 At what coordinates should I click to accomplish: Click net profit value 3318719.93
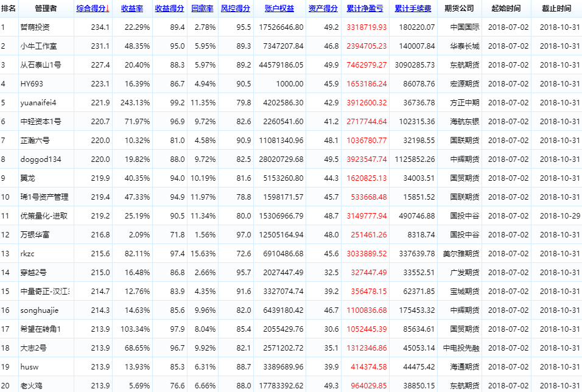pos(366,27)
